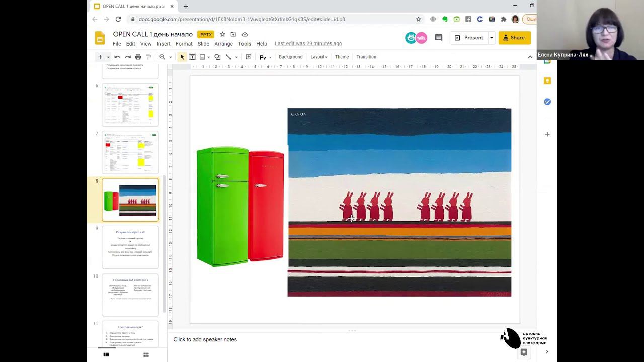Click the Theme button

(342, 57)
